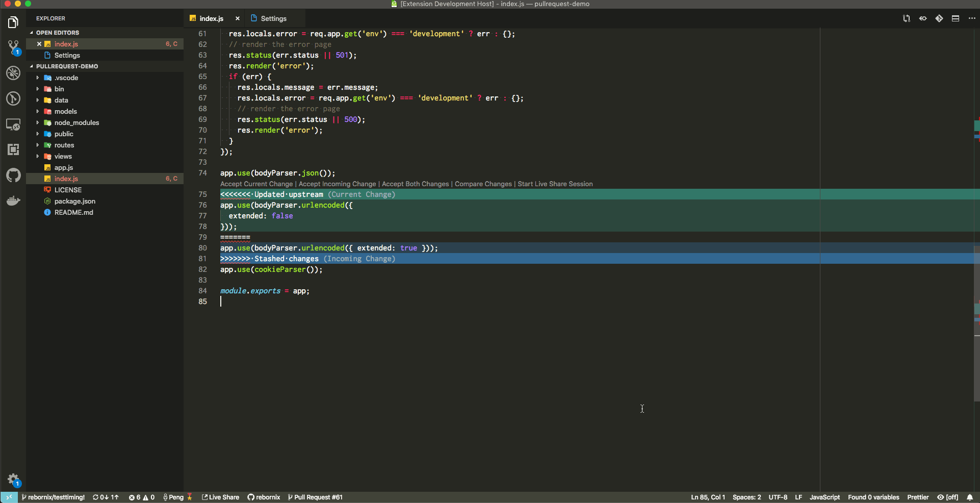Image resolution: width=980 pixels, height=503 pixels.
Task: Open package.json file
Action: click(x=105, y=201)
